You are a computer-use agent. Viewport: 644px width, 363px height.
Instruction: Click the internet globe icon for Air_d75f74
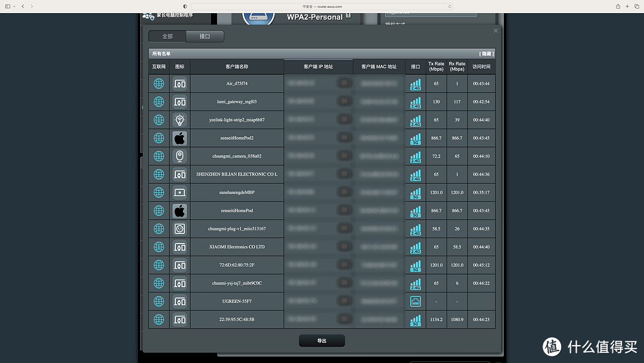[x=159, y=84]
